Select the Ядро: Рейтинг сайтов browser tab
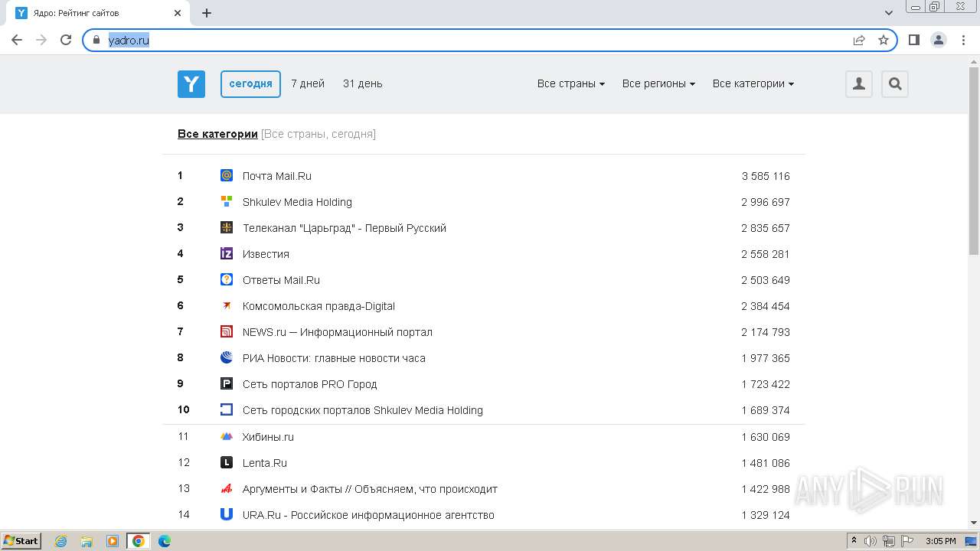Viewport: 980px width, 551px height. click(96, 13)
